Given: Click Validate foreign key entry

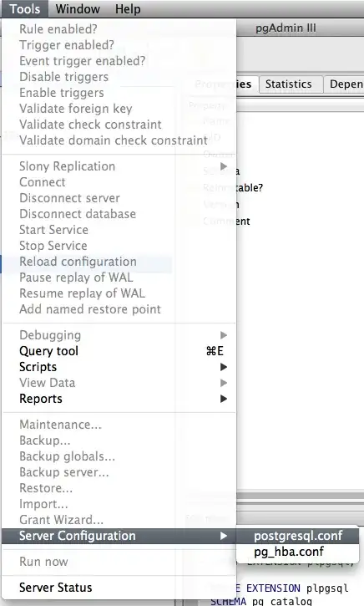Looking at the screenshot, I should tap(119, 109).
